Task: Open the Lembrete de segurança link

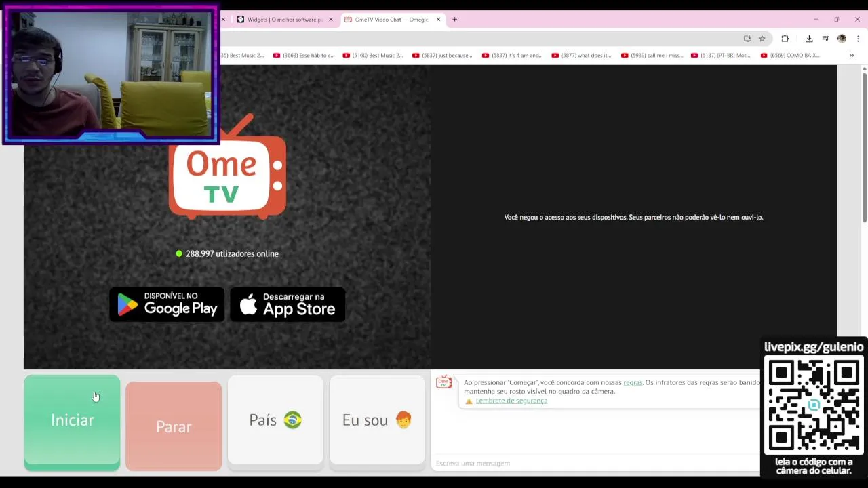Action: (x=511, y=401)
